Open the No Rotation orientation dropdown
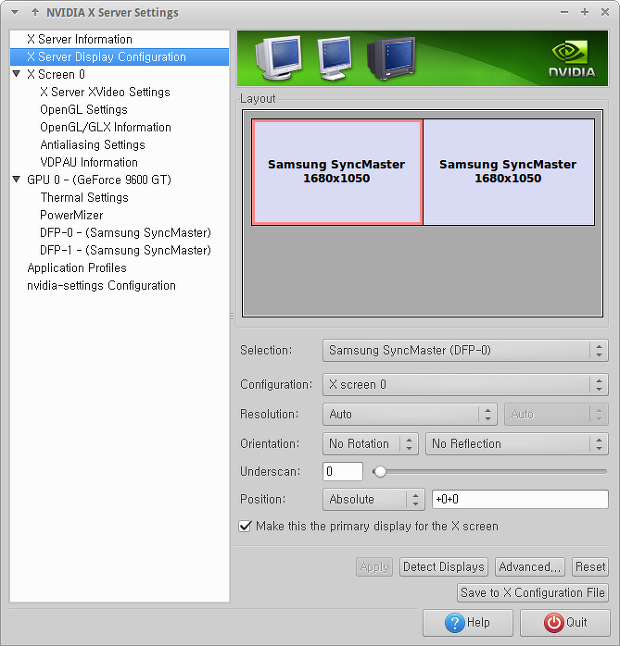 (370, 444)
